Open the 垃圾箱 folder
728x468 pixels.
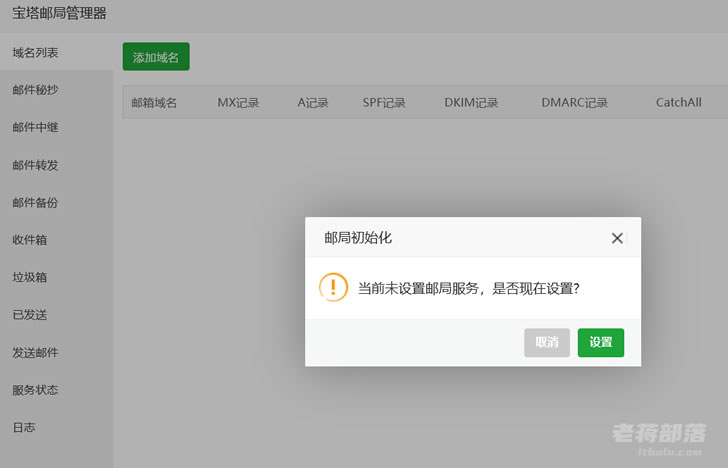[57, 277]
